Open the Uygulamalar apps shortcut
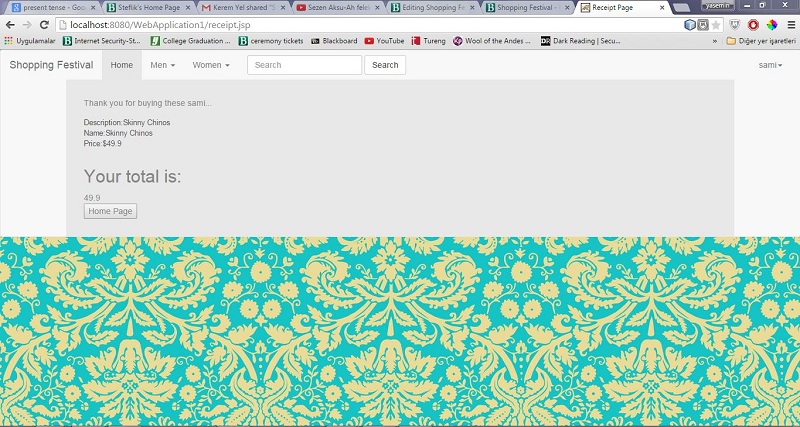The width and height of the screenshot is (800, 427). coord(31,41)
